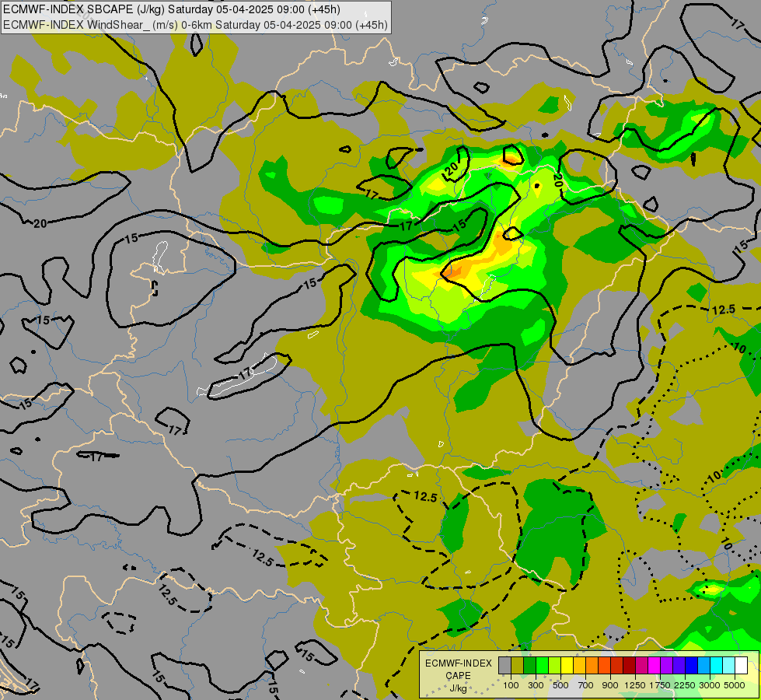This screenshot has height=700, width=761.
Task: Click the legend value 2250
Action: [685, 685]
